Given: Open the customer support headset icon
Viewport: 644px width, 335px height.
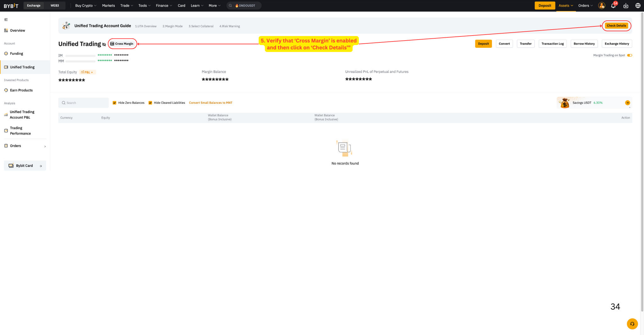Looking at the screenshot, I should coord(632,324).
